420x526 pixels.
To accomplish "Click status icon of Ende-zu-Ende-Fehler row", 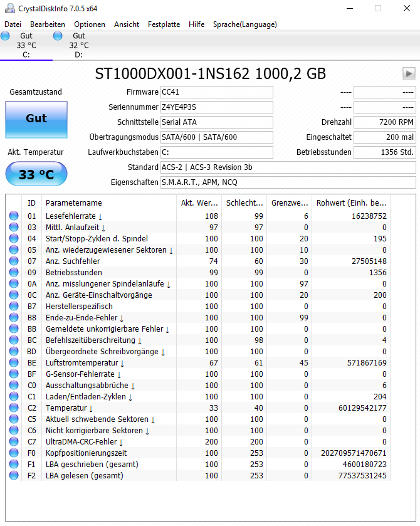I will point(14,318).
